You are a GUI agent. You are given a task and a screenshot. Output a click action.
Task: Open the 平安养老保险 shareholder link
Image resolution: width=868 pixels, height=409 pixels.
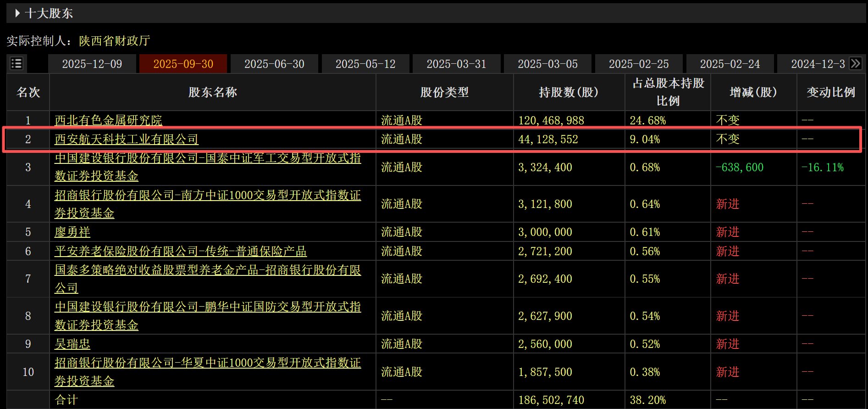pos(181,251)
